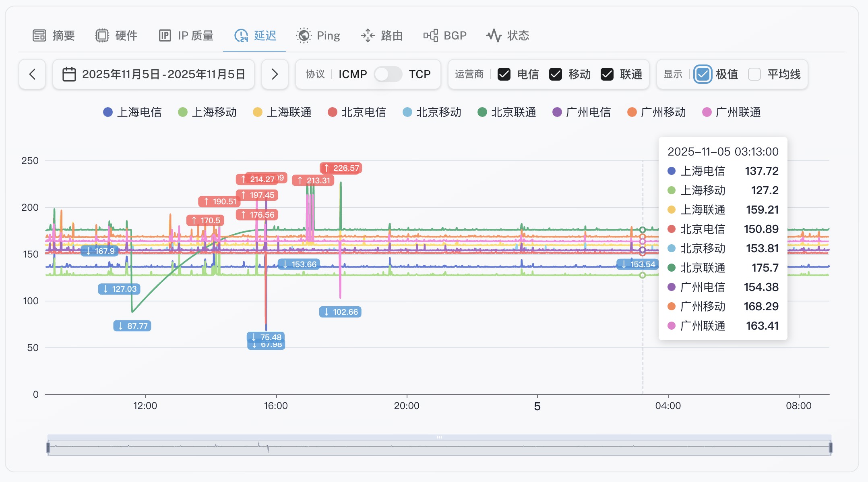Enable the 平均线 average line checkbox
The width and height of the screenshot is (868, 482).
coord(754,74)
